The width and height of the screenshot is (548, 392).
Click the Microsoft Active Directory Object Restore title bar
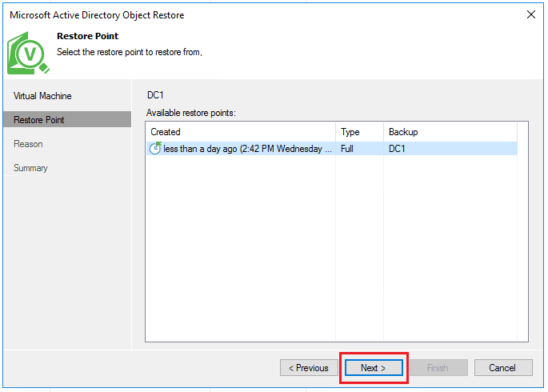pos(240,14)
